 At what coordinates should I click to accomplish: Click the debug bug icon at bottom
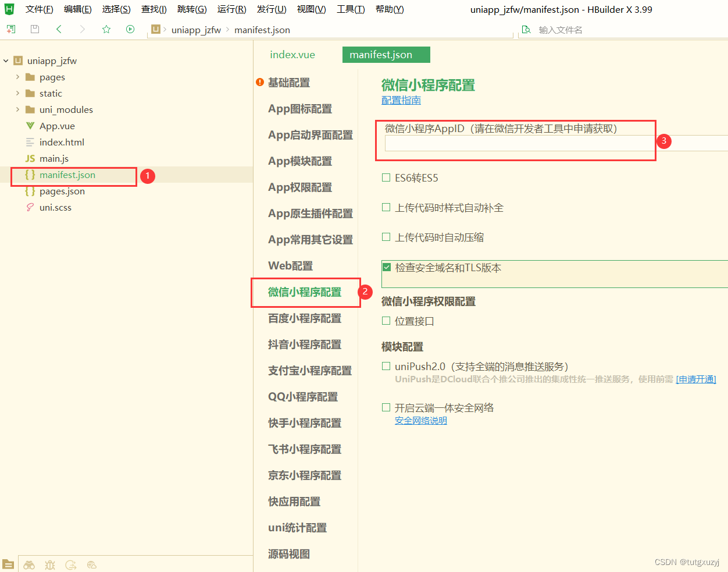click(50, 564)
